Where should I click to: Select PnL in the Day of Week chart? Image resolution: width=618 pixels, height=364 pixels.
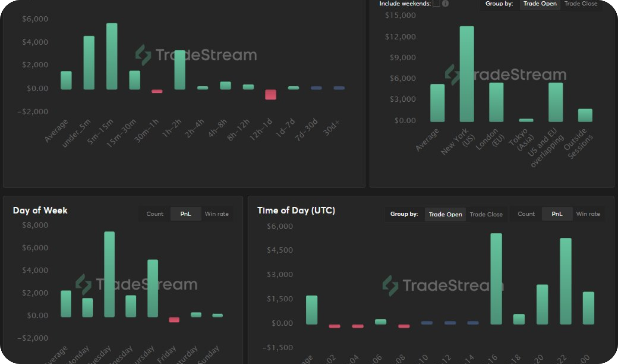[x=185, y=214]
